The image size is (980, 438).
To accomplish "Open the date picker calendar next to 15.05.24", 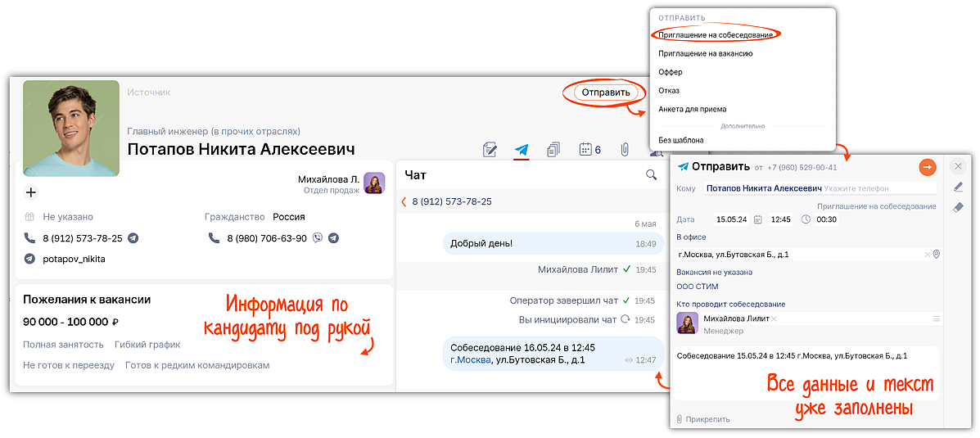I will coord(757,219).
